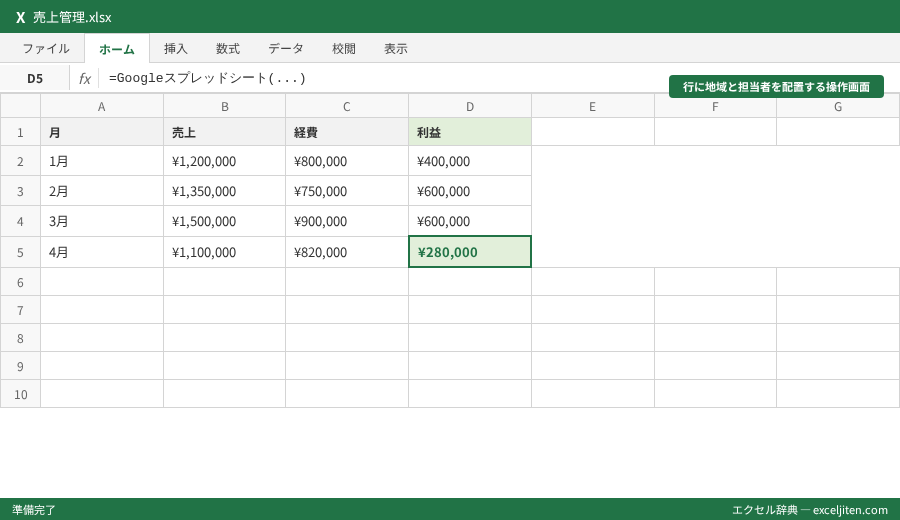This screenshot has height=520, width=900.
Task: Select the ¥750,000 cell
Action: coord(347,191)
